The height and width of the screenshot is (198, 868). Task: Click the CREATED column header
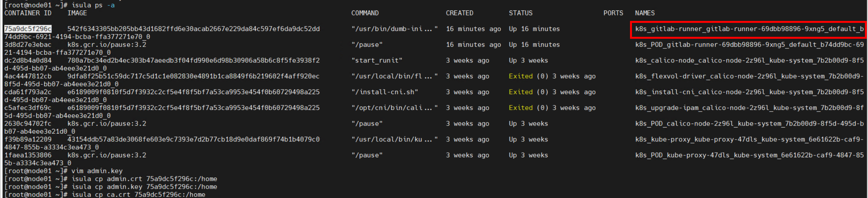(459, 13)
